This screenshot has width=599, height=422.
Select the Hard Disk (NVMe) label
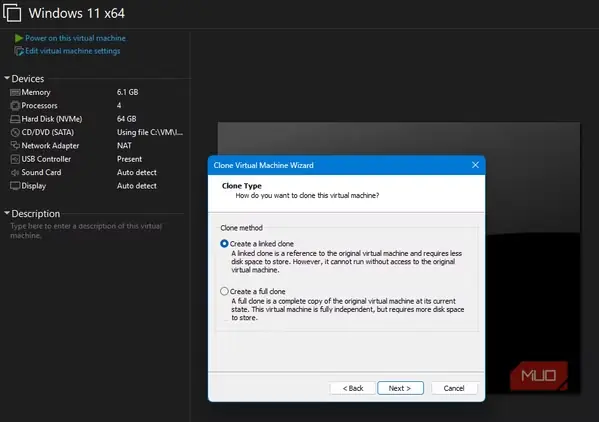pyautogui.click(x=52, y=119)
